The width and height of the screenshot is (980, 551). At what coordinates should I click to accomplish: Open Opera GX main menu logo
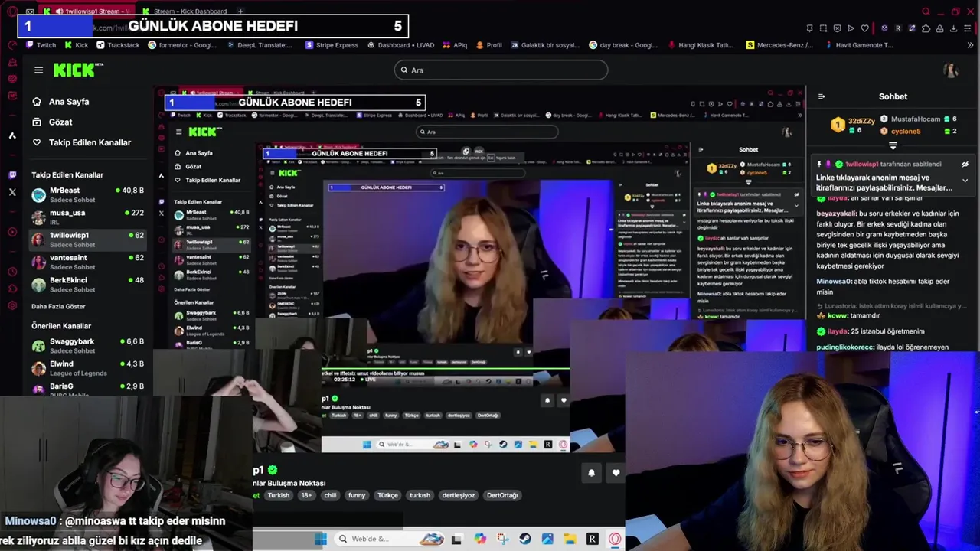pyautogui.click(x=11, y=11)
